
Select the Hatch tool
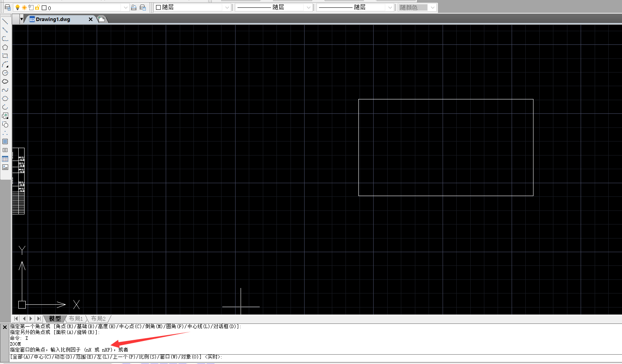(x=5, y=141)
